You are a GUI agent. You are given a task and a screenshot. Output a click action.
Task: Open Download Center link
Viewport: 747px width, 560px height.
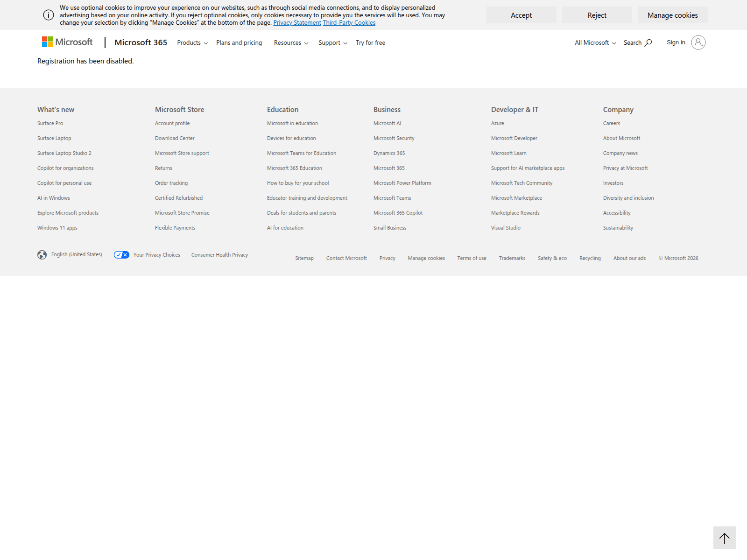175,138
